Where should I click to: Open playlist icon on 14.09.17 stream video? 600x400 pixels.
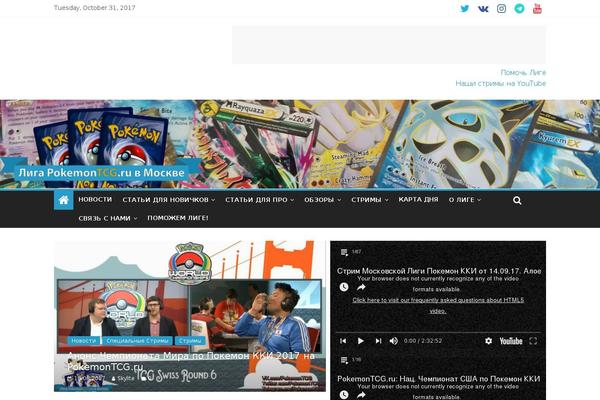(344, 252)
